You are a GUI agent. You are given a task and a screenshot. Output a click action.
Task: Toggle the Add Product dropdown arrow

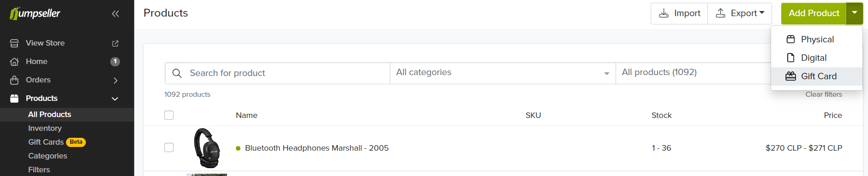(855, 13)
